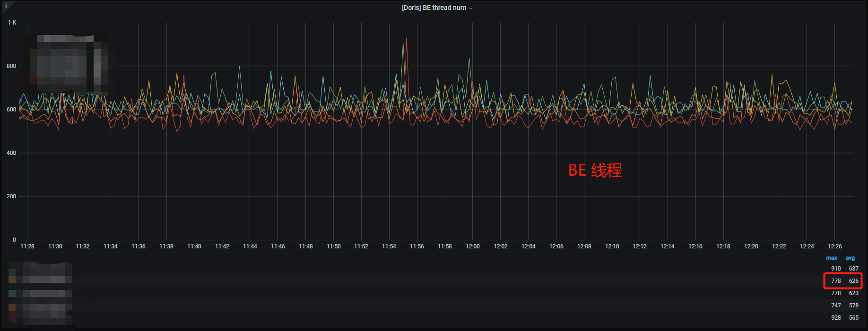Click the red "BE 线程" annotation text
Screen dimensions: 868x331
[x=595, y=170]
